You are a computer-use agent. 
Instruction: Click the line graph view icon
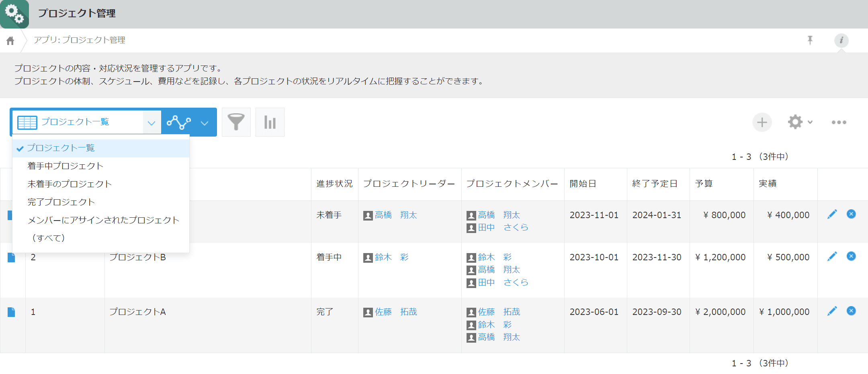pos(179,122)
